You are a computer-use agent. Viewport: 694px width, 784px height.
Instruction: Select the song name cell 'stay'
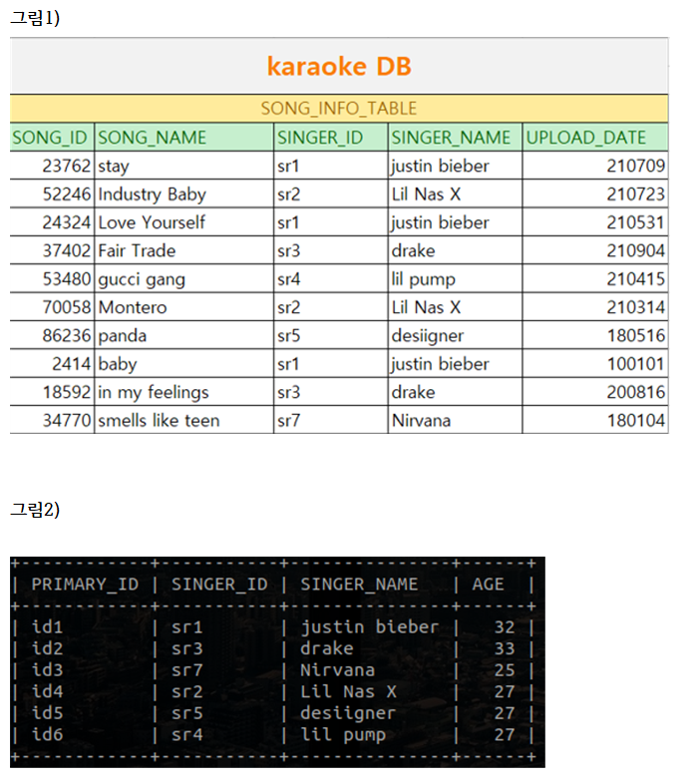point(184,166)
